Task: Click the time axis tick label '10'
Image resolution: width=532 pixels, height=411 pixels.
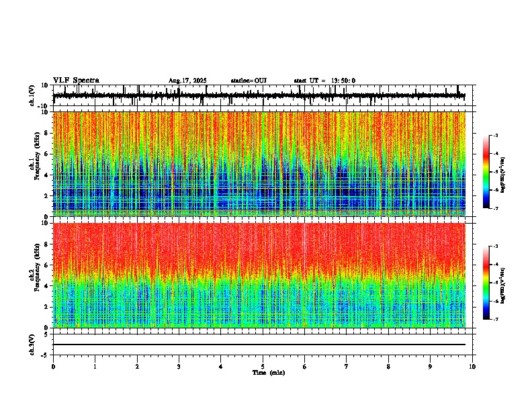Action: coord(472,367)
